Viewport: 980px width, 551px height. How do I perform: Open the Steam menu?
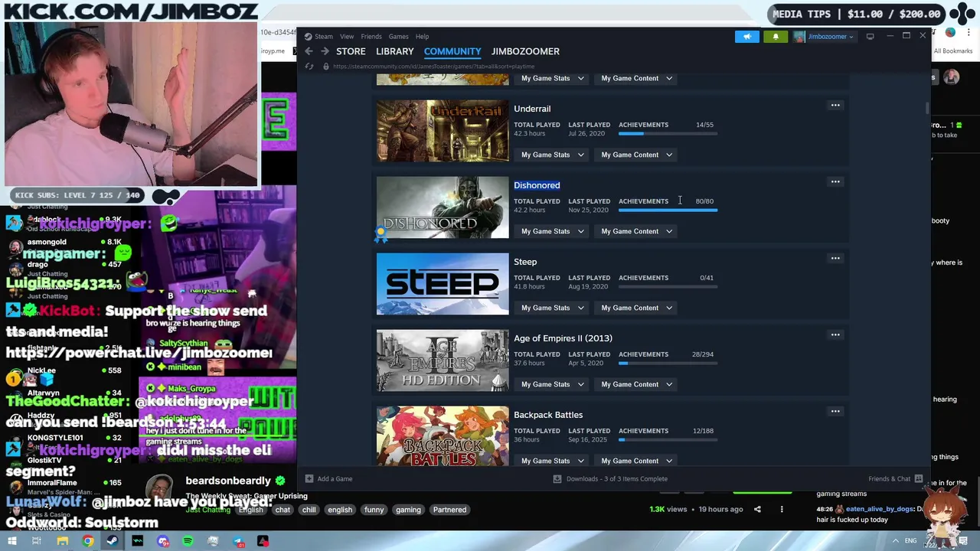(323, 36)
